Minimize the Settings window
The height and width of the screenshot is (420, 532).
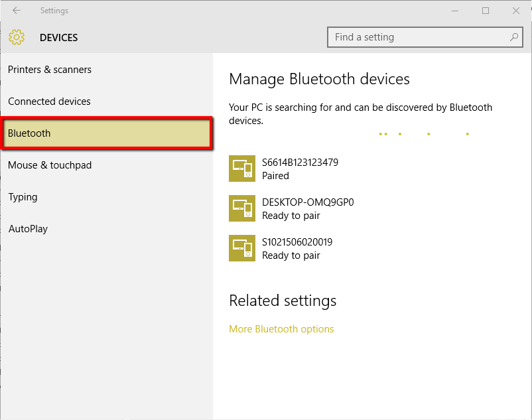point(455,11)
